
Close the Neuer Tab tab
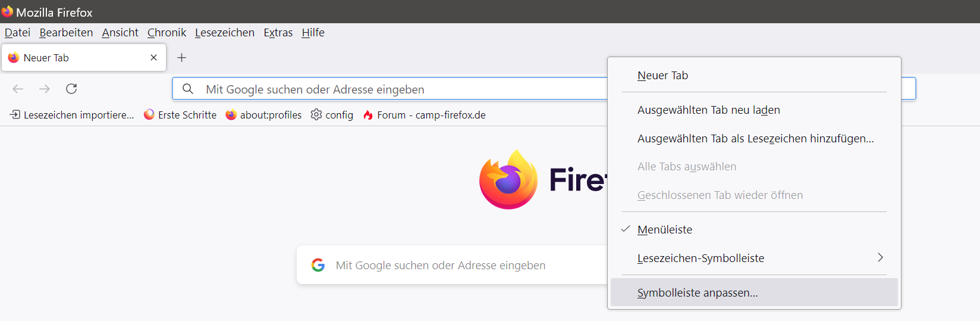[x=153, y=58]
